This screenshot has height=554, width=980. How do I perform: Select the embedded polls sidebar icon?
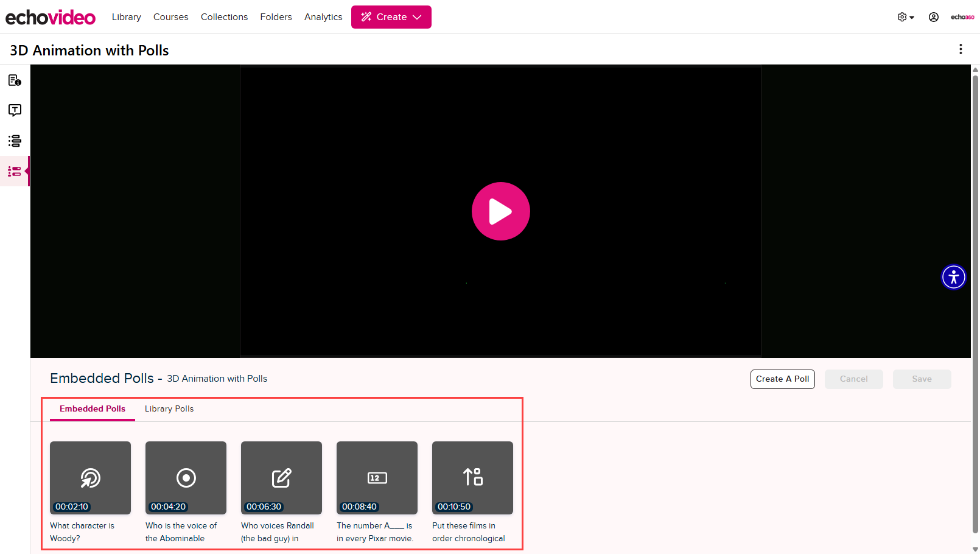click(x=15, y=171)
